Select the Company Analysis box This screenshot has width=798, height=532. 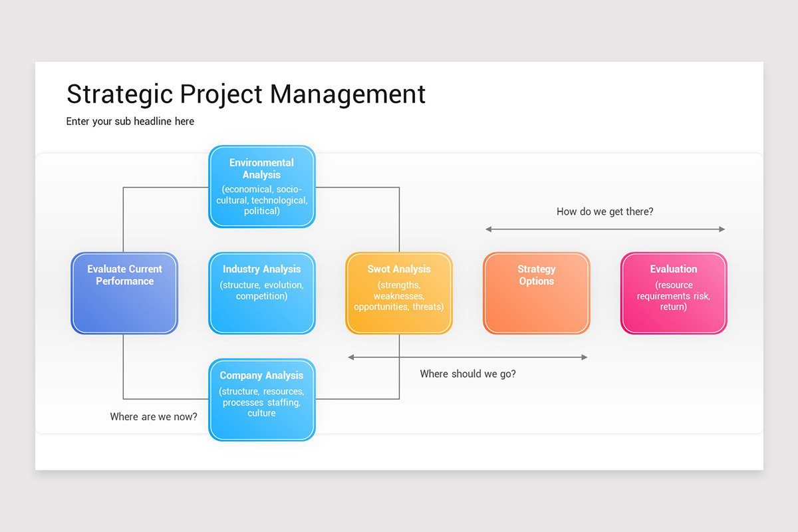point(261,399)
